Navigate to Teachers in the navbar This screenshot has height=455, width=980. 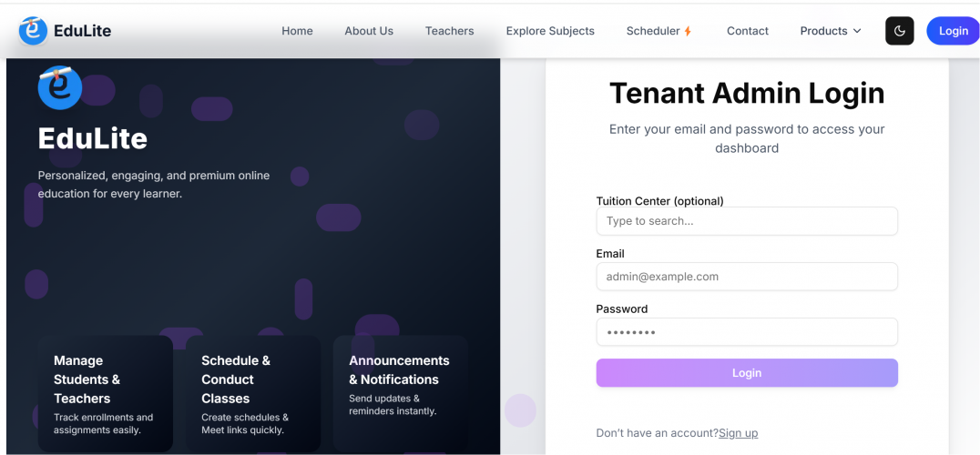[x=449, y=31]
